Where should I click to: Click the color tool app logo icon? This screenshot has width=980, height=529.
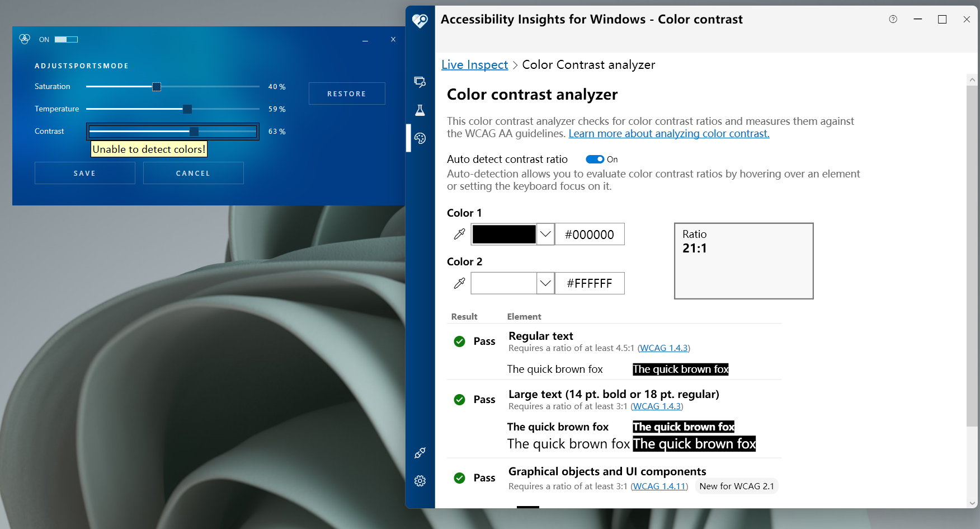tap(25, 39)
